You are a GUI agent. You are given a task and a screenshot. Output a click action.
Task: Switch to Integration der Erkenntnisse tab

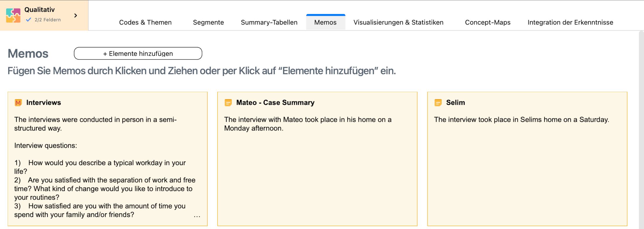tap(570, 22)
